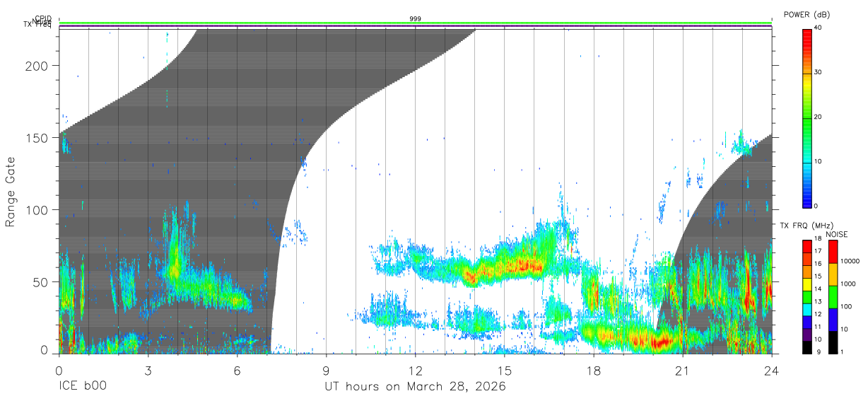Image resolution: width=868 pixels, height=401 pixels.
Task: Click the hour 24 tick label
Action: tap(771, 370)
